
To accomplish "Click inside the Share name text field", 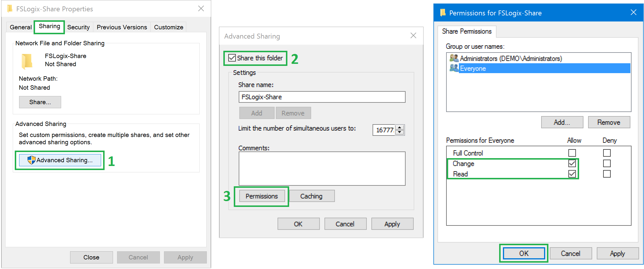I will [322, 97].
